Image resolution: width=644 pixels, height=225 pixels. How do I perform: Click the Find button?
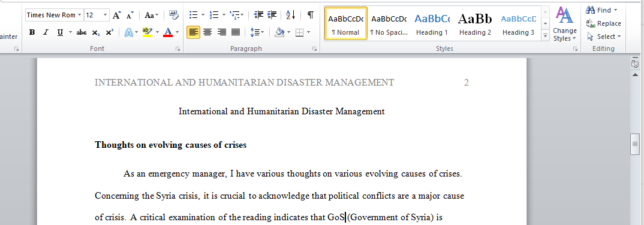[601, 10]
